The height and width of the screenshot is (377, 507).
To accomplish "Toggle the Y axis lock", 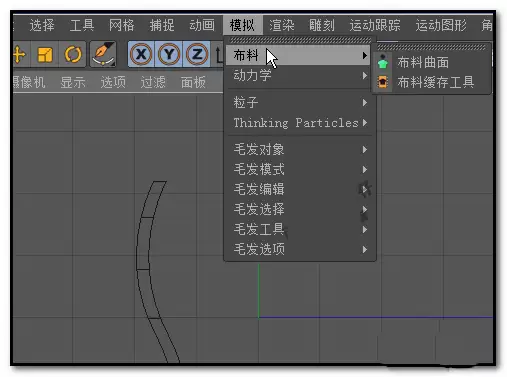I will pos(169,54).
